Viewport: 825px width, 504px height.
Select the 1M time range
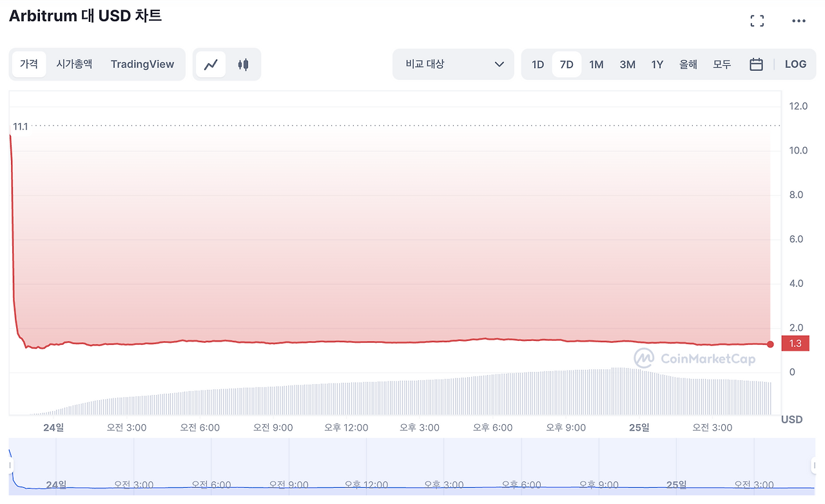click(596, 64)
